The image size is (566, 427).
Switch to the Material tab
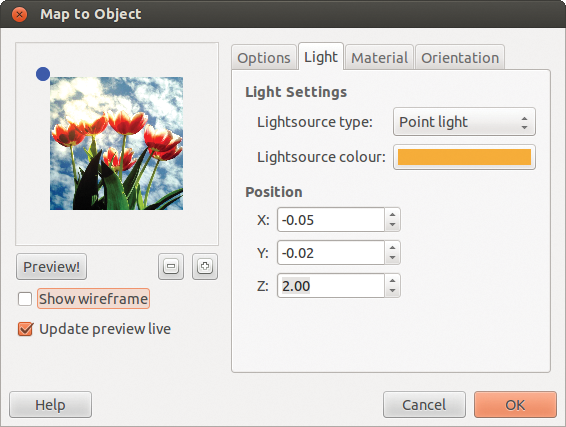(379, 58)
